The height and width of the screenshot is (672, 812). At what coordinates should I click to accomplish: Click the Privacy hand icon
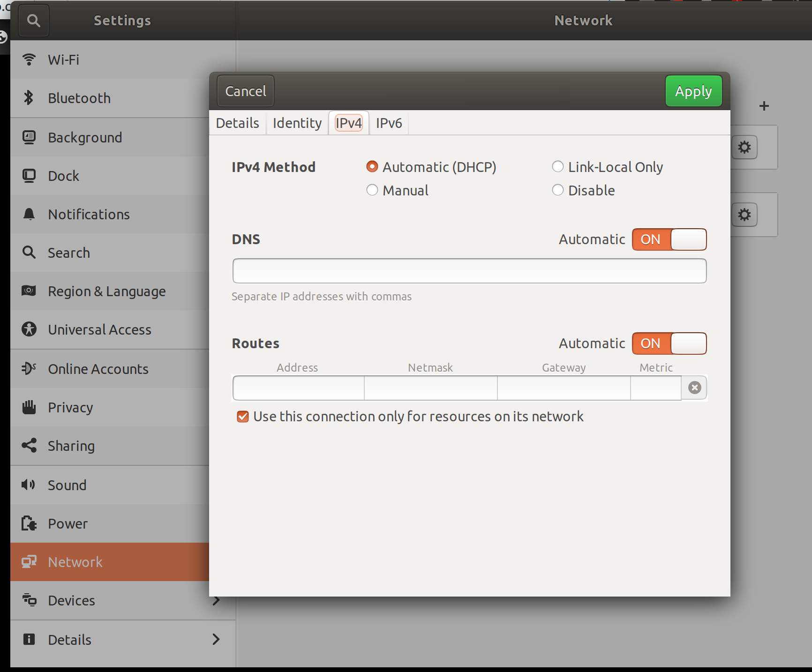29,407
